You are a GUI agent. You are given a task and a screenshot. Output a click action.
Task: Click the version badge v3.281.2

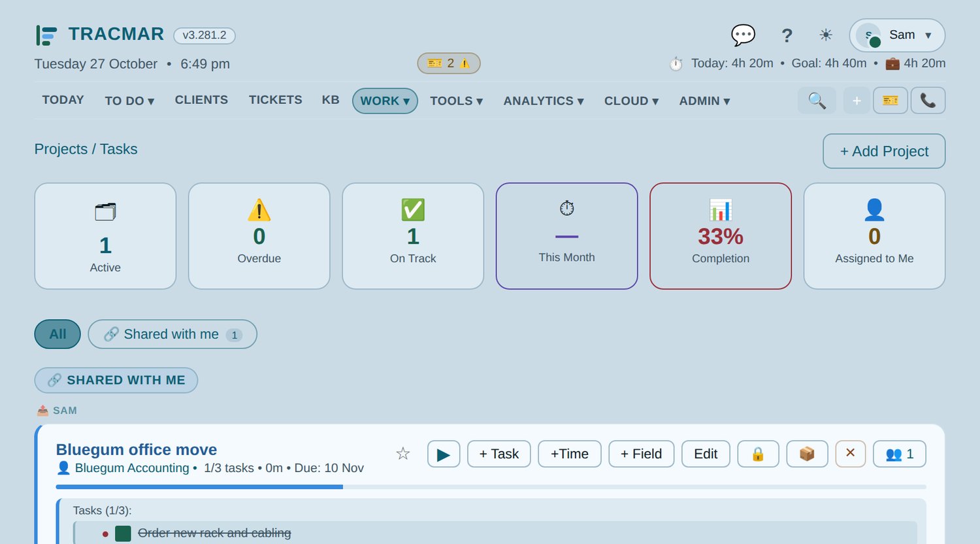204,35
